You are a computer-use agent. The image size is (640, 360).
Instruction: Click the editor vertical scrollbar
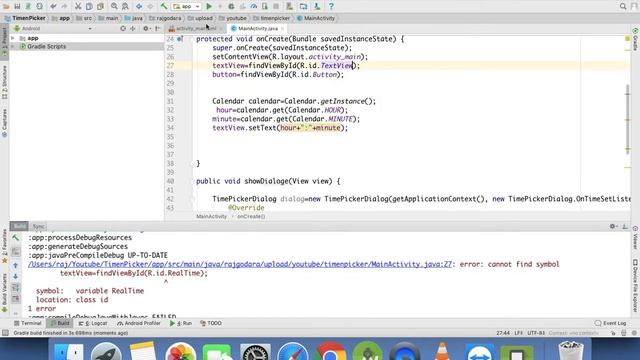point(628,119)
